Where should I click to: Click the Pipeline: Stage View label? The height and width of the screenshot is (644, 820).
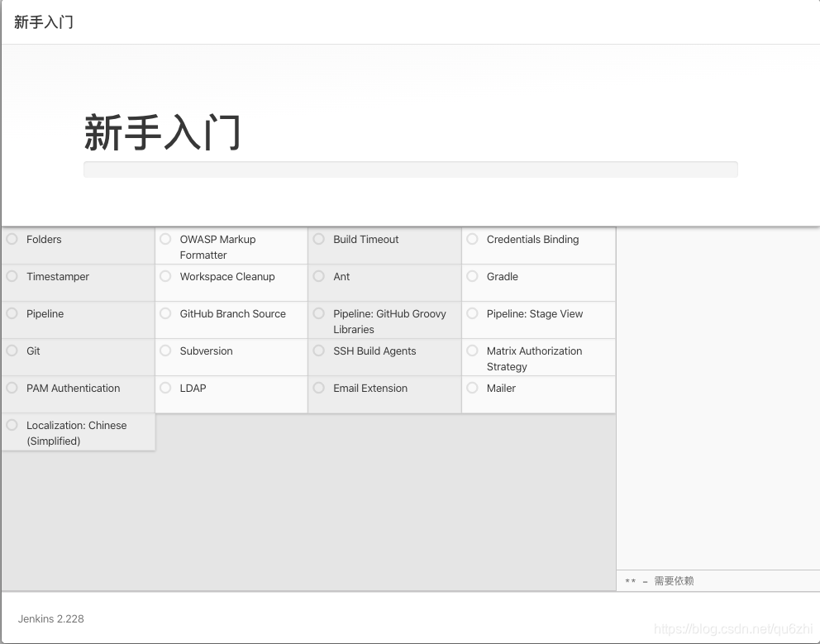tap(535, 314)
